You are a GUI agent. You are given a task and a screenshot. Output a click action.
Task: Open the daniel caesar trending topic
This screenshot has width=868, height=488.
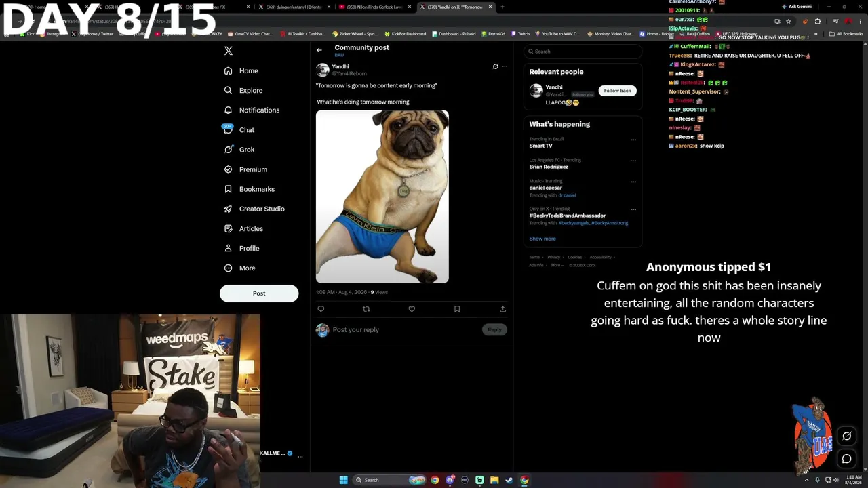pos(545,188)
